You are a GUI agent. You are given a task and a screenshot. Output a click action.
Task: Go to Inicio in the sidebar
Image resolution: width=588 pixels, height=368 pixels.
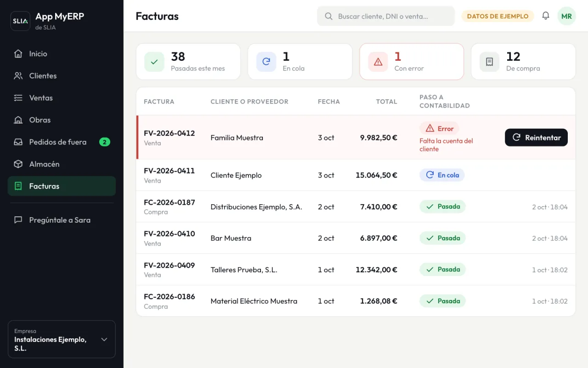(62, 54)
